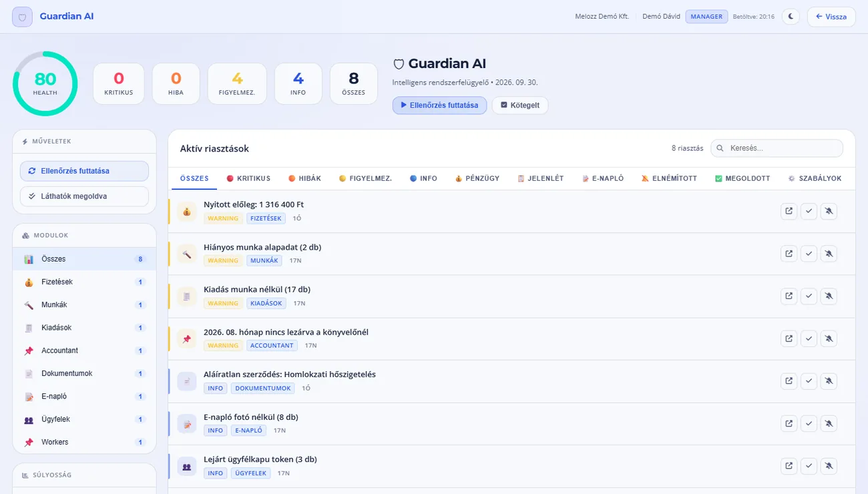Click the 80 Health score ring
868x494 pixels.
click(x=45, y=84)
